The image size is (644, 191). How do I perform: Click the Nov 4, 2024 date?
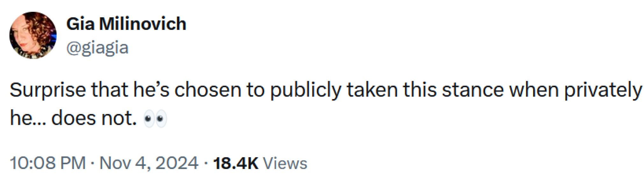pos(149,163)
